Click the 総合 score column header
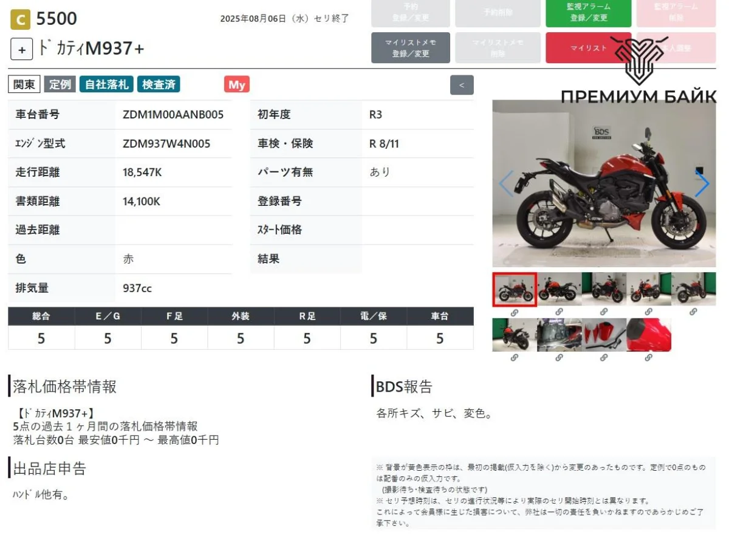This screenshot has height=560, width=729. pos(41,316)
